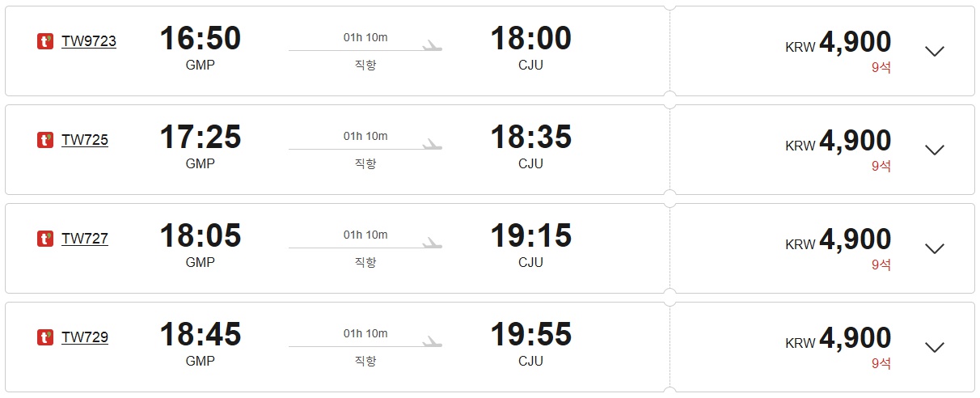The image size is (980, 398).
Task: Click the t'way logo beside TW727
Action: [x=45, y=239]
